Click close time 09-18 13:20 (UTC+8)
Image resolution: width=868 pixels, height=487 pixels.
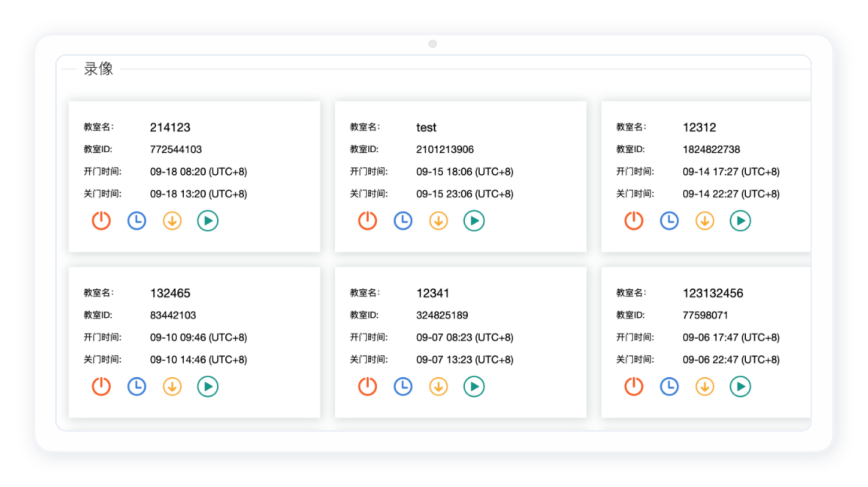tap(198, 194)
